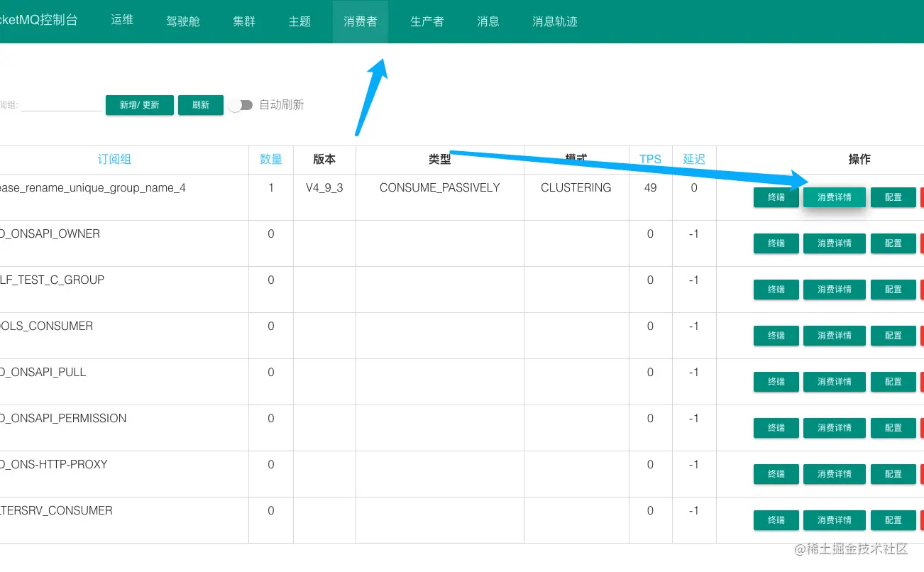View 消费详情 in the D_ONSAPI_PULL row
Image resolution: width=924 pixels, height=572 pixels.
click(x=835, y=382)
